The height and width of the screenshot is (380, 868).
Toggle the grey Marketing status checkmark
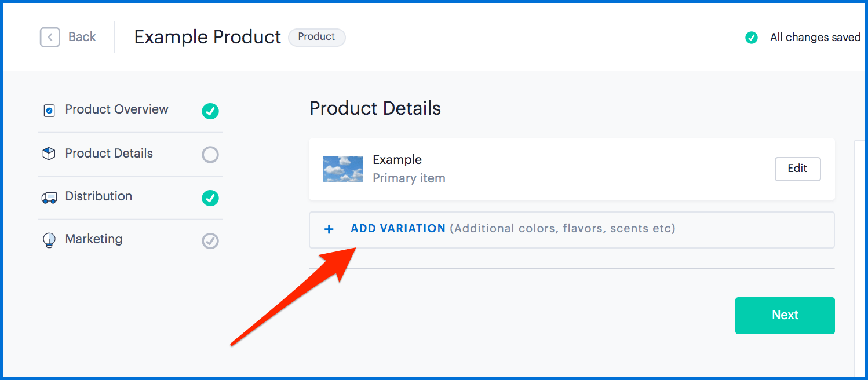pos(210,241)
